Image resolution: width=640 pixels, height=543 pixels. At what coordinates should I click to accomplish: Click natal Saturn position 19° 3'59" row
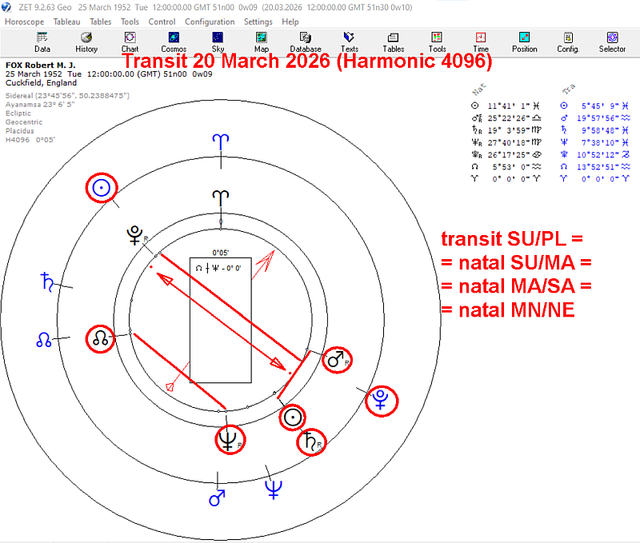tap(506, 130)
